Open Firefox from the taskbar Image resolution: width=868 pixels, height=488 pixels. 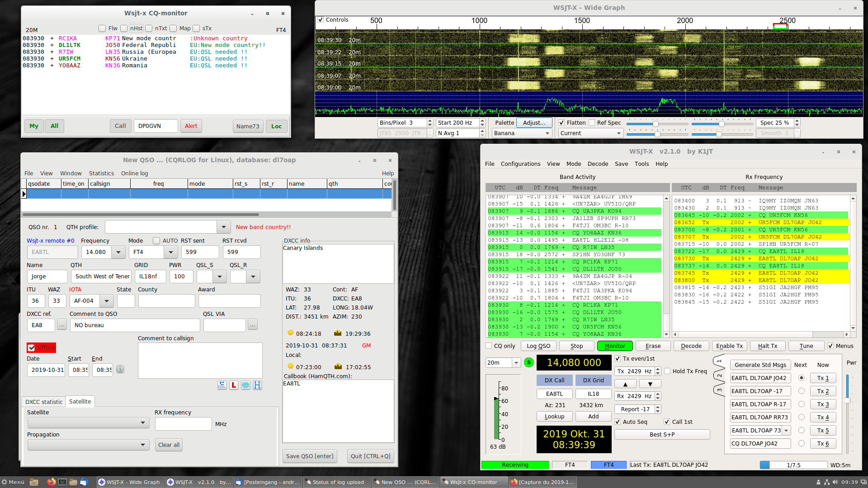(52, 482)
